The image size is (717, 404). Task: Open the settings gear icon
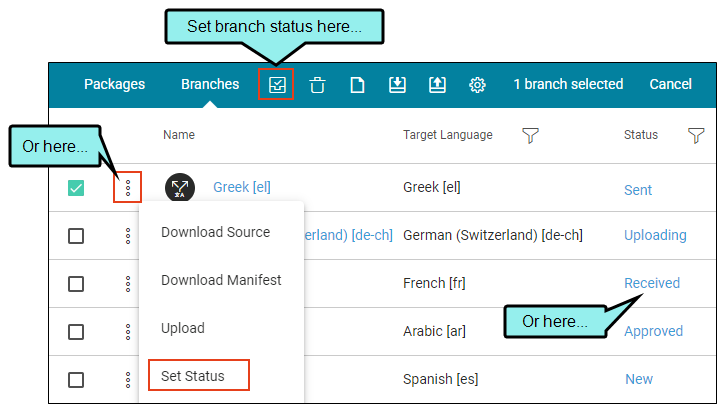pos(477,85)
